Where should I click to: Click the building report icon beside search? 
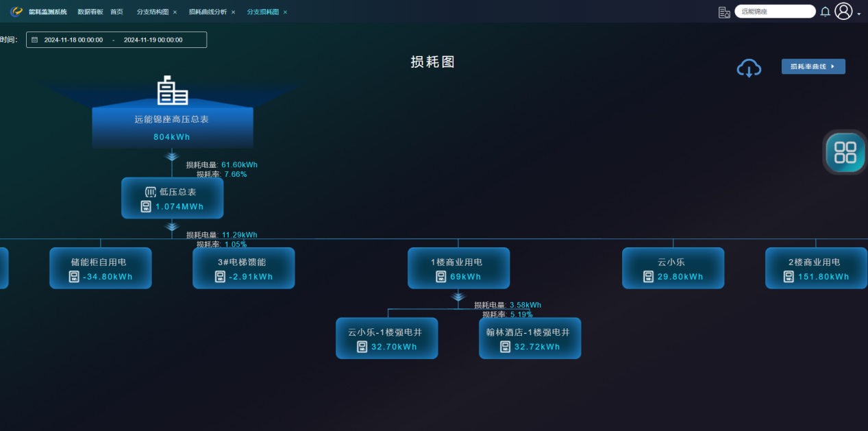click(x=724, y=12)
